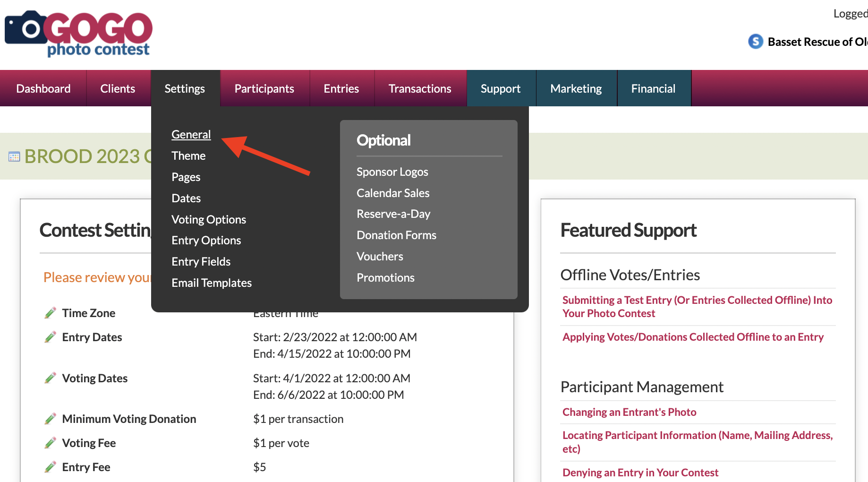Click the GoGo Photo Contest camera logo

point(78,32)
